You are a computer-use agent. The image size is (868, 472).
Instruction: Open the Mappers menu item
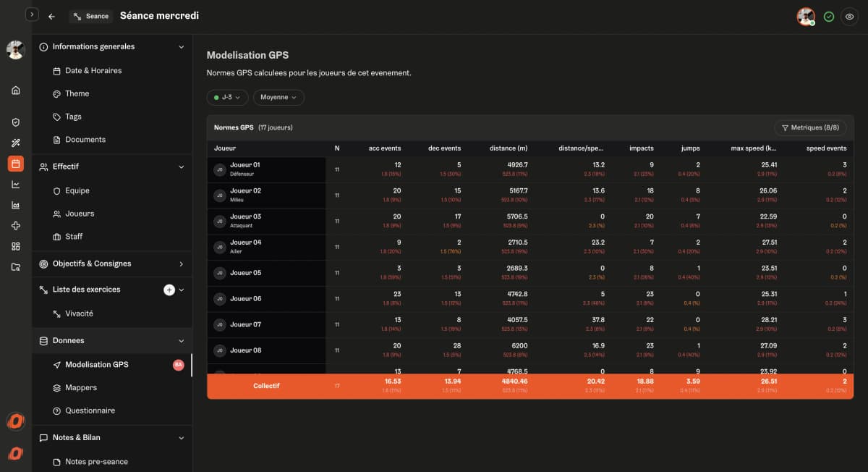(80, 388)
